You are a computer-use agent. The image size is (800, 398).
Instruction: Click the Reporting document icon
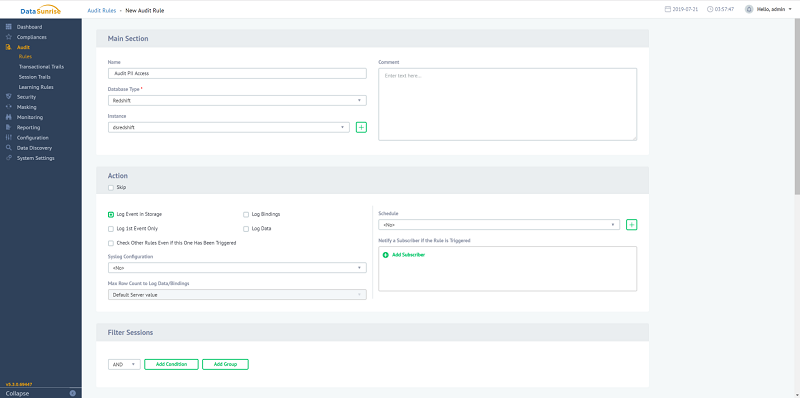pos(8,127)
